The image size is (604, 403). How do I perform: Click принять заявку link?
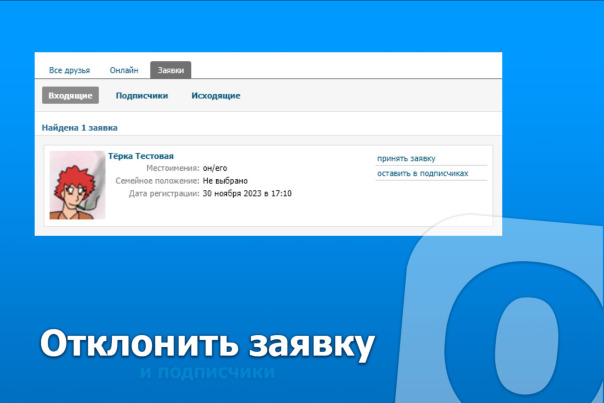coord(406,158)
